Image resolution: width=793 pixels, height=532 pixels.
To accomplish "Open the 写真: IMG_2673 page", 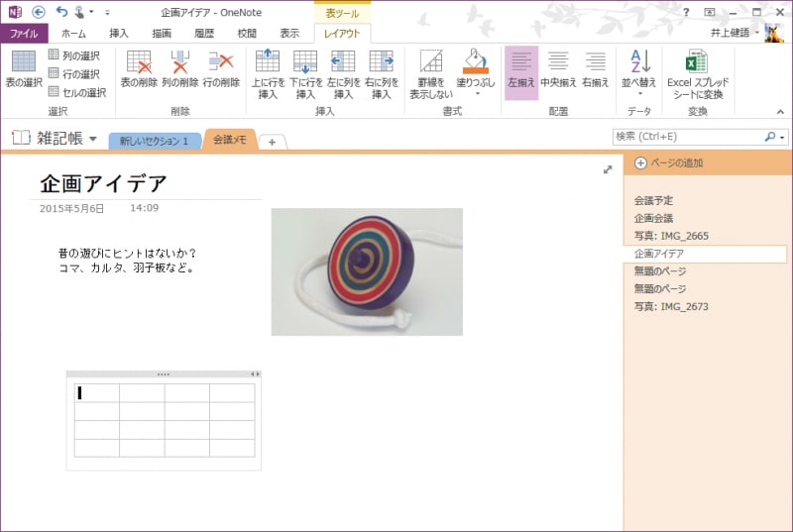I will coord(671,307).
